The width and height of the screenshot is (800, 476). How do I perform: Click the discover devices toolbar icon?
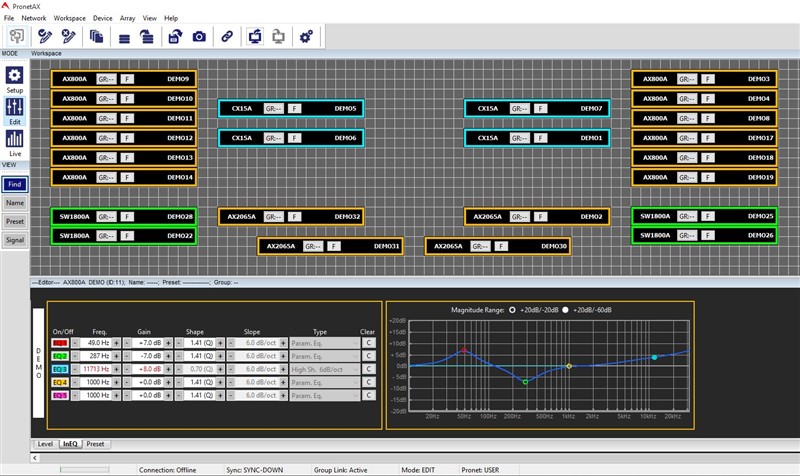17,36
